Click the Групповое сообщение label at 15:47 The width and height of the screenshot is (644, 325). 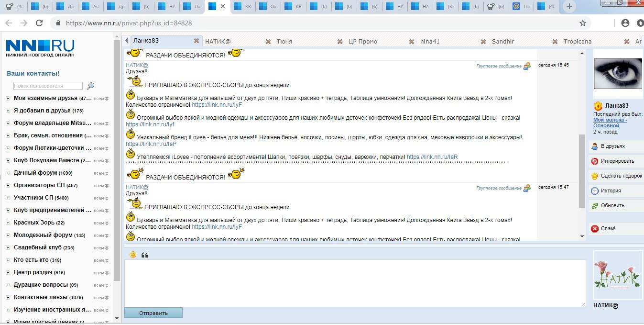pyautogui.click(x=499, y=188)
